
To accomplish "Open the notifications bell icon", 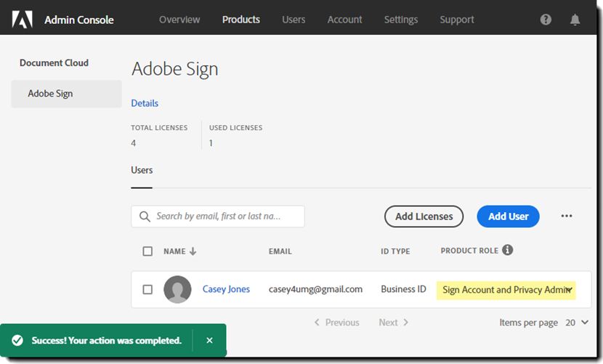I will 575,20.
